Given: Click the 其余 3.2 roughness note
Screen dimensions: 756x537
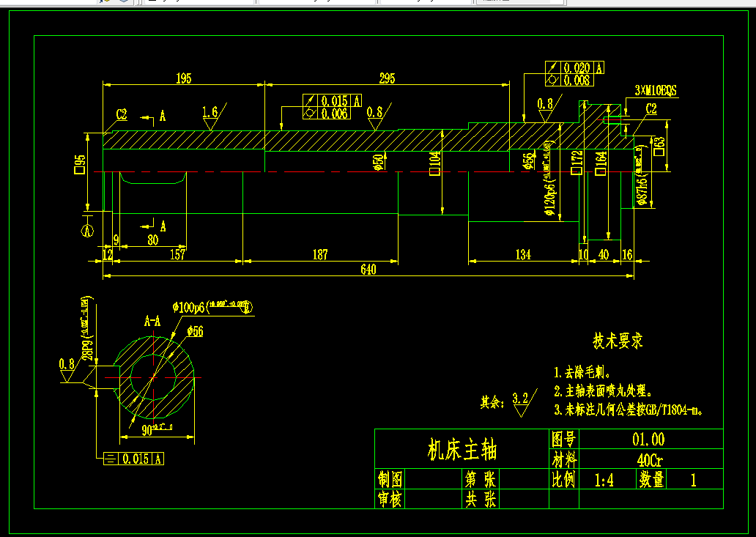Looking at the screenshot, I should pos(508,403).
